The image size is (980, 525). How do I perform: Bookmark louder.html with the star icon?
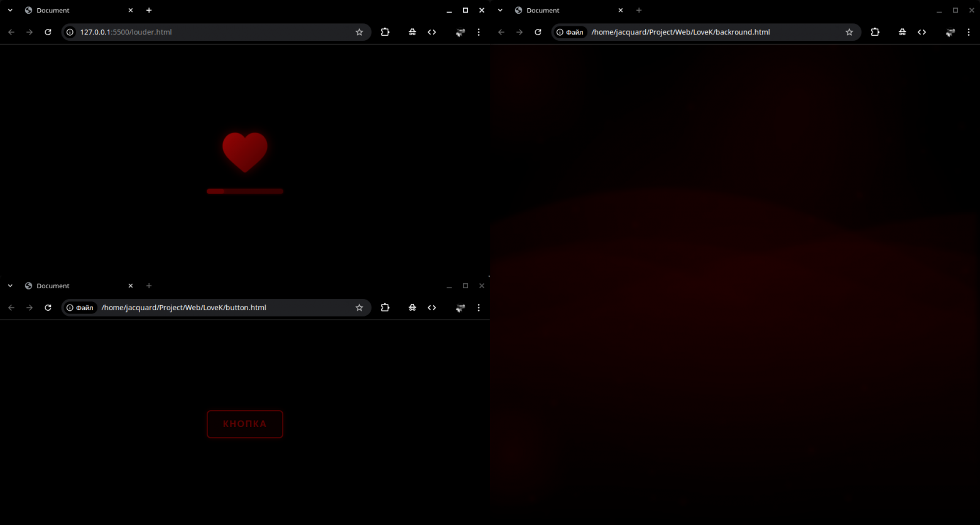(359, 32)
